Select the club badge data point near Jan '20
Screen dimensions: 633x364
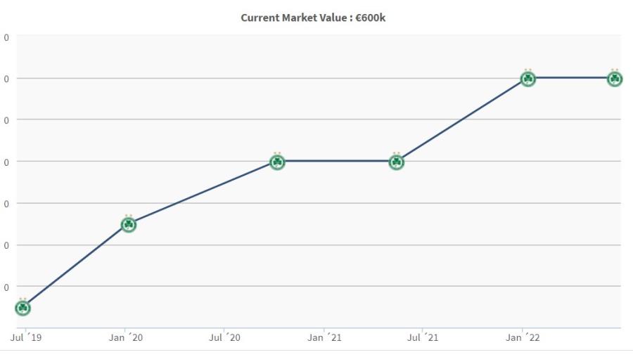[x=129, y=225]
